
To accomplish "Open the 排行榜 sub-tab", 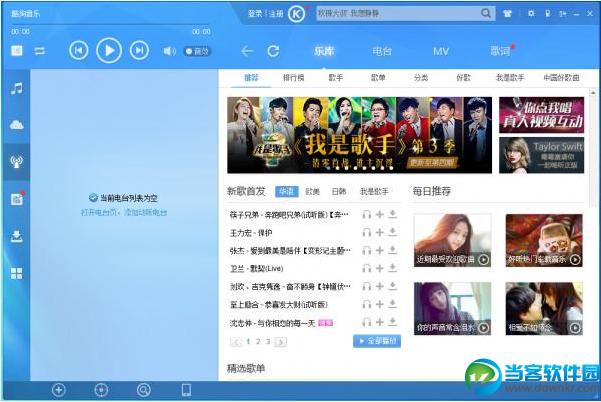I will 294,78.
